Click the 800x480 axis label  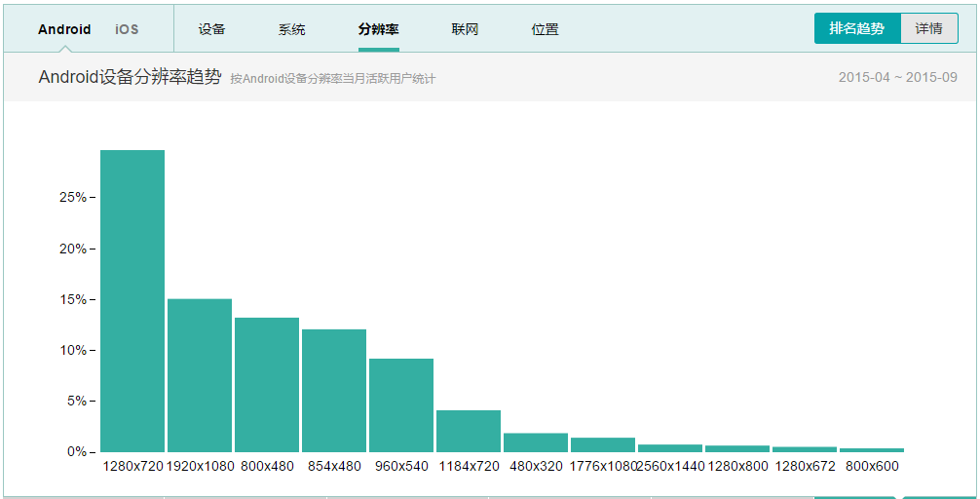pyautogui.click(x=267, y=467)
